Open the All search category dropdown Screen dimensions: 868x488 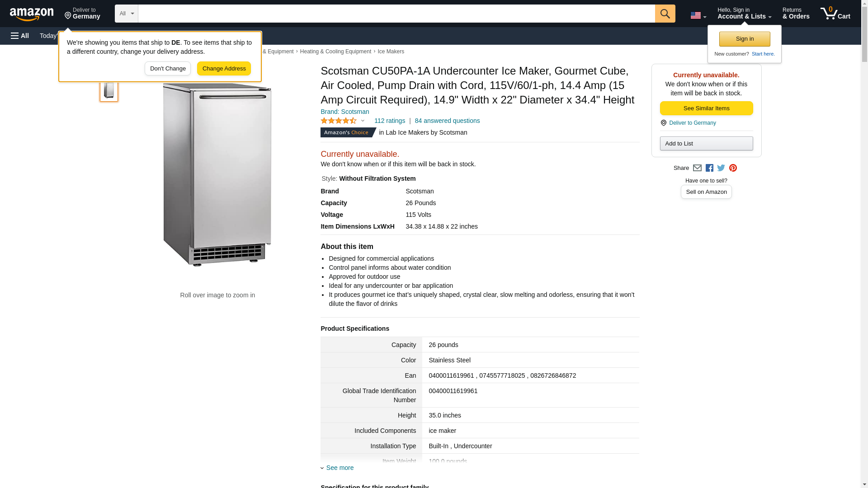tap(127, 14)
